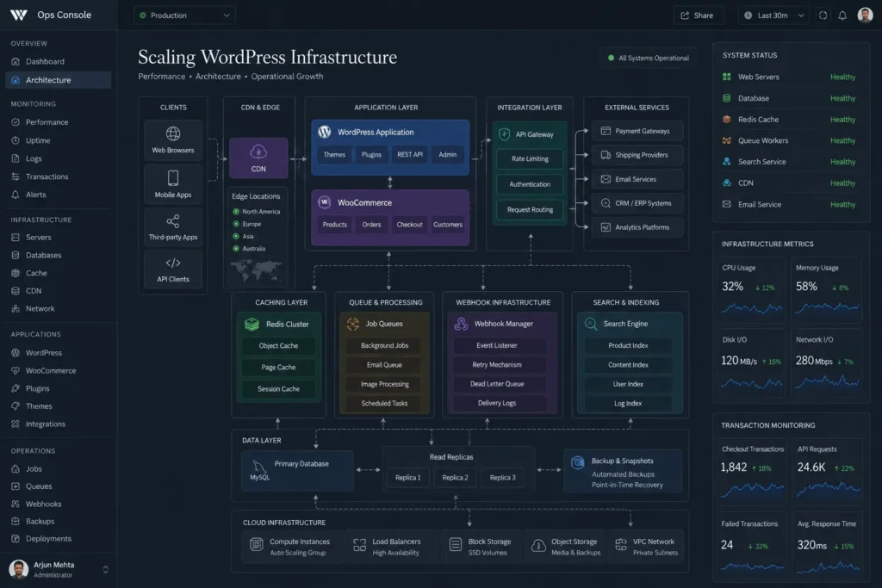The width and height of the screenshot is (882, 588).
Task: Open the notifications bell
Action: (842, 15)
